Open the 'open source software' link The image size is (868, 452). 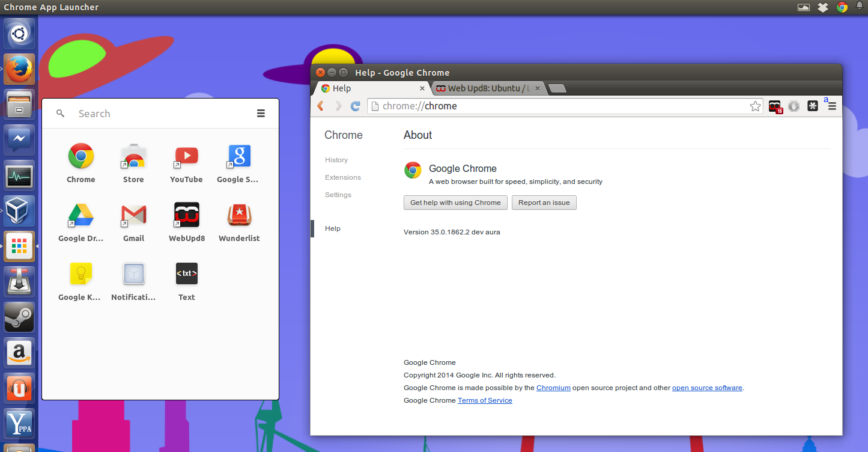click(707, 388)
